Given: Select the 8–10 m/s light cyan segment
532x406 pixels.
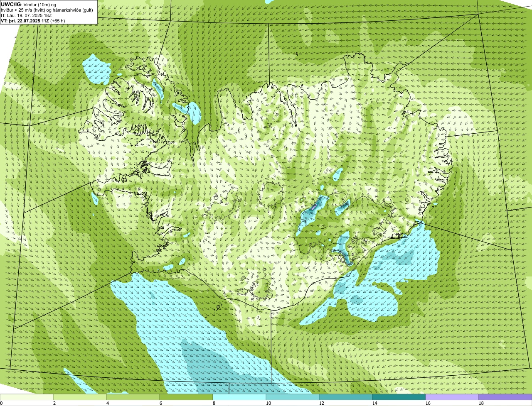Looking at the screenshot, I should pos(239,397).
